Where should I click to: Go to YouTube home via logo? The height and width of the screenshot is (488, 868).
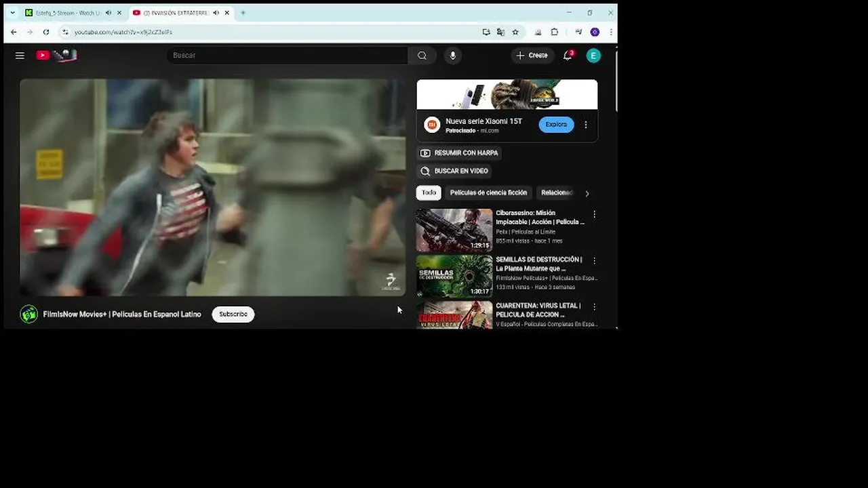[56, 56]
